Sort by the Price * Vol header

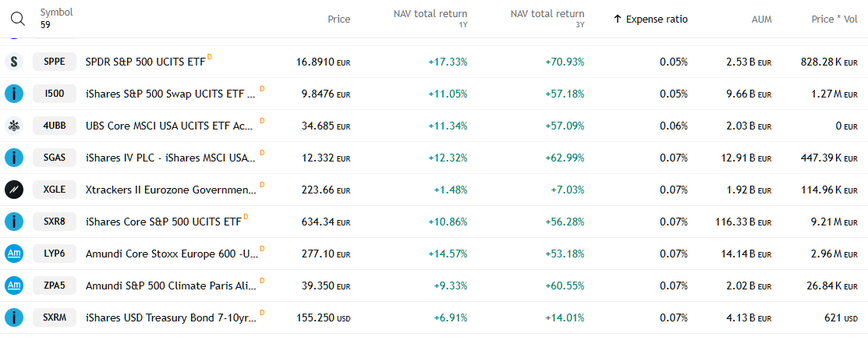point(834,19)
